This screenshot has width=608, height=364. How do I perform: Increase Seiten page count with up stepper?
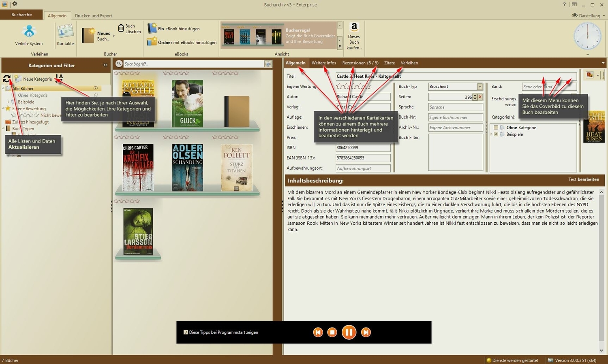point(475,95)
